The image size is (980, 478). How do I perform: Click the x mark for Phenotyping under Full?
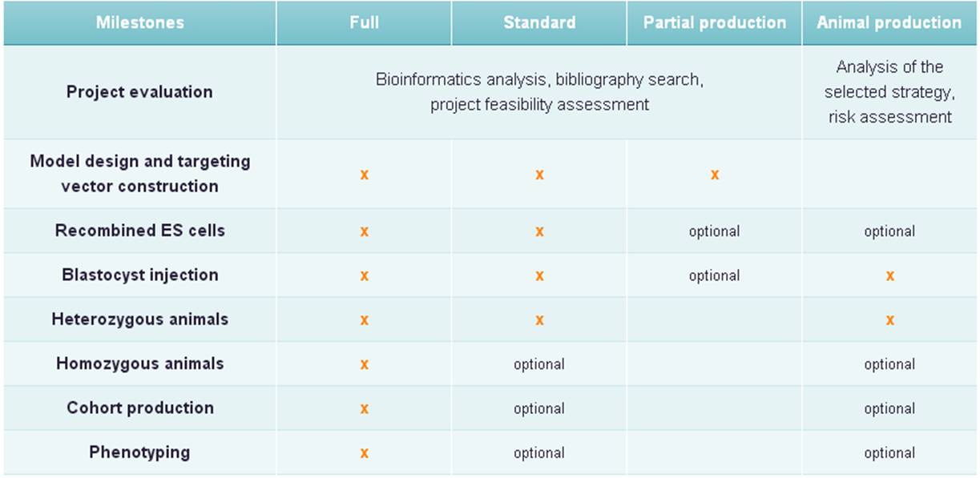click(x=365, y=453)
